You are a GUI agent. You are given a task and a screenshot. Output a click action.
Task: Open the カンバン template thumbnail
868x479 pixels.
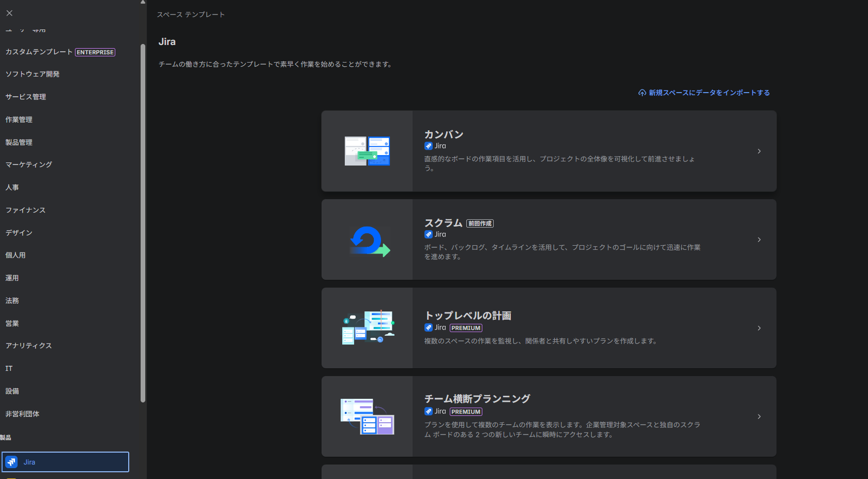(367, 151)
